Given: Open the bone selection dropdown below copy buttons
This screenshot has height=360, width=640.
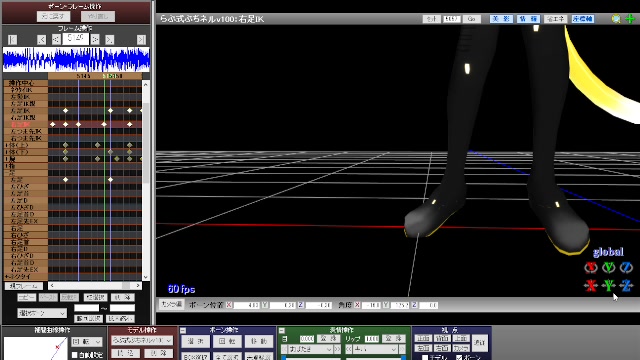Looking at the screenshot, I should click(42, 313).
